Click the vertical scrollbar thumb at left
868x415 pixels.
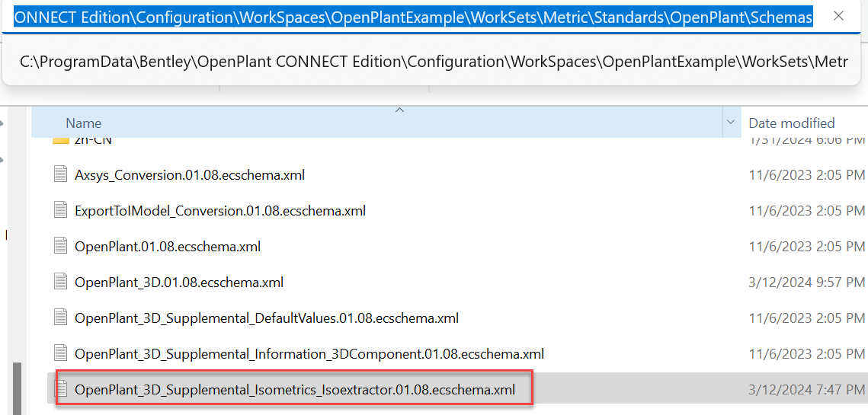(x=18, y=388)
